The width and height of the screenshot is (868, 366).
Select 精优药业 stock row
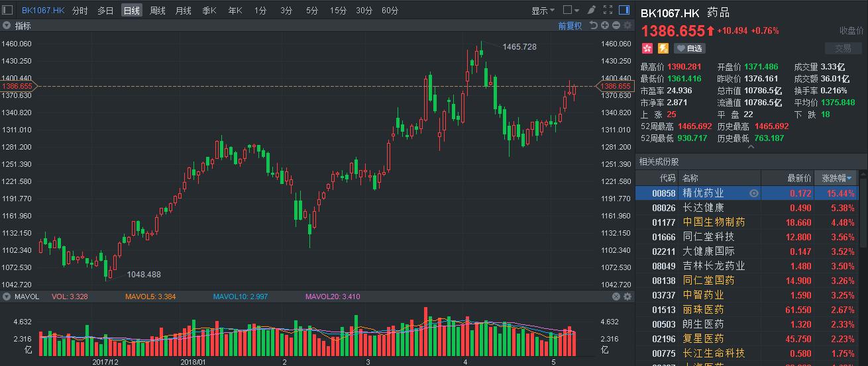[x=747, y=193]
